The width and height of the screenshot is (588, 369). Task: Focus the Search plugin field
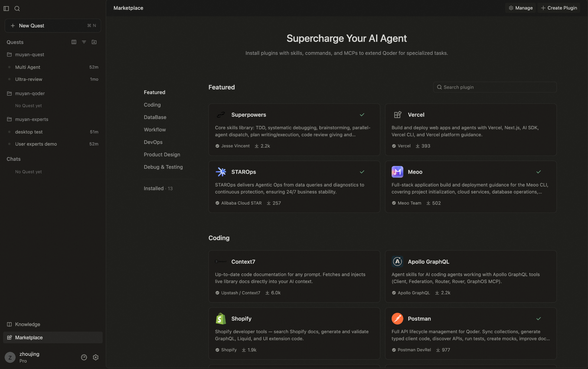tap(495, 87)
